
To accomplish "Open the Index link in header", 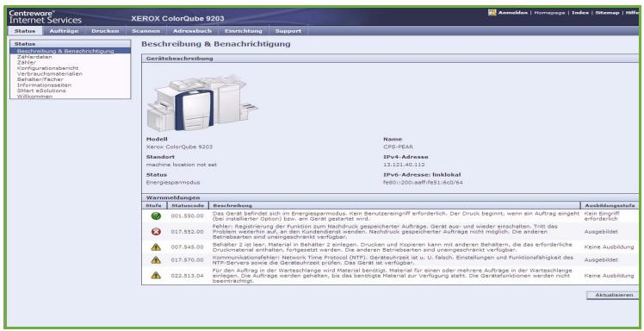I will 580,13.
